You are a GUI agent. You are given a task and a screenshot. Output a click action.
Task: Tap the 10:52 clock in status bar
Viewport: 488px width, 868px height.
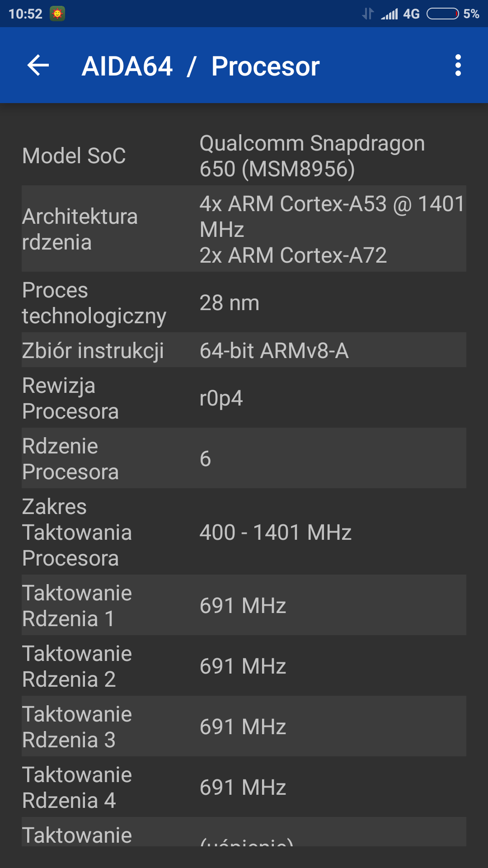pos(25,14)
